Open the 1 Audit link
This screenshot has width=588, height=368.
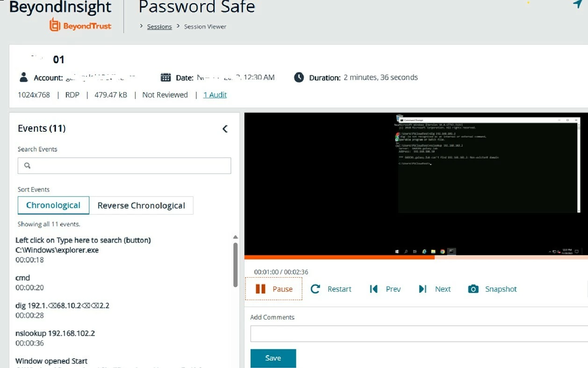(215, 95)
